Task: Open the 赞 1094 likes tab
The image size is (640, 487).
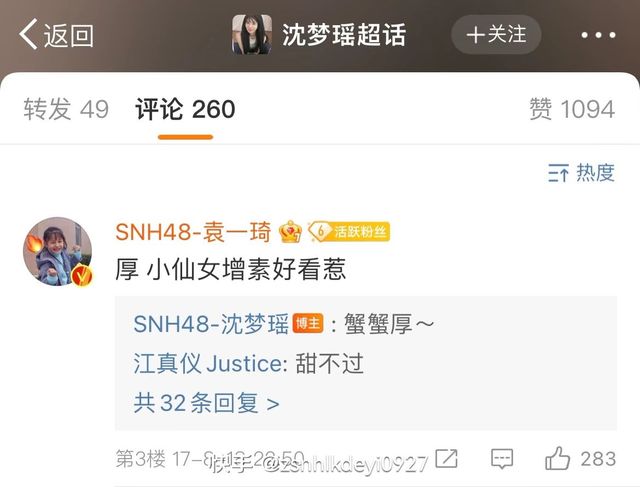Action: point(572,109)
